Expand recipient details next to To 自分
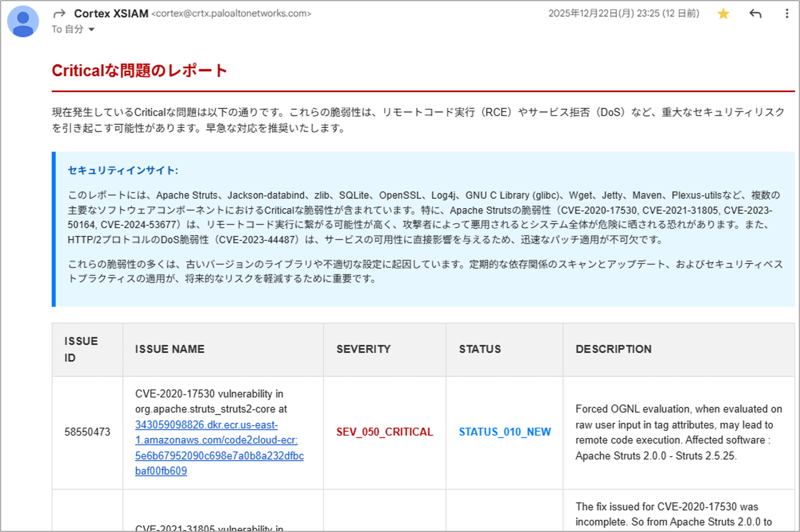 (91, 30)
